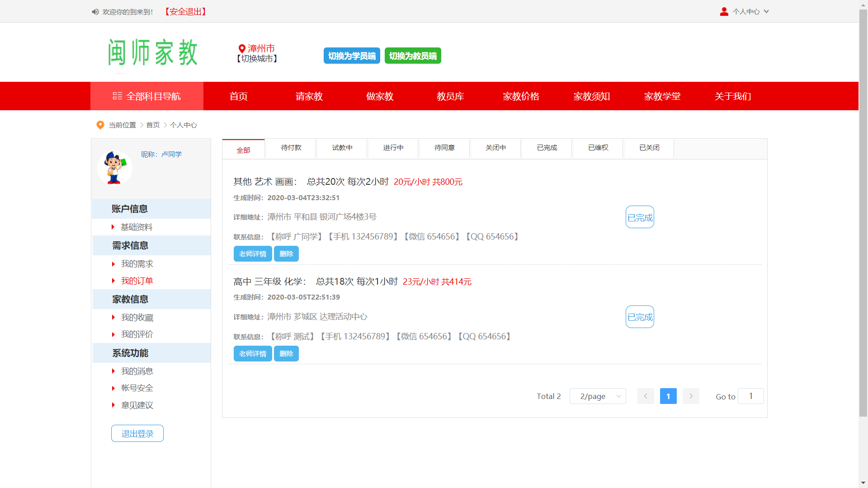Click the red location pin icon
The width and height of the screenshot is (868, 488).
tap(242, 48)
